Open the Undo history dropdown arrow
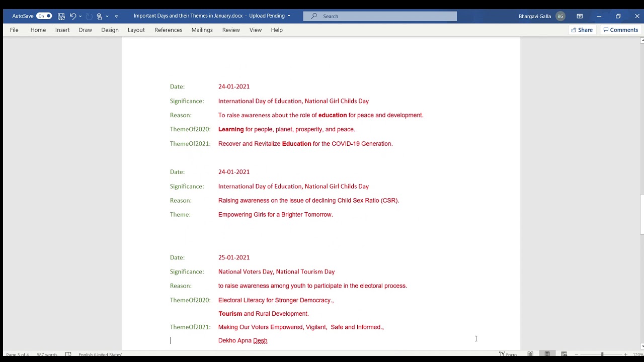The image size is (644, 362). pos(80,16)
